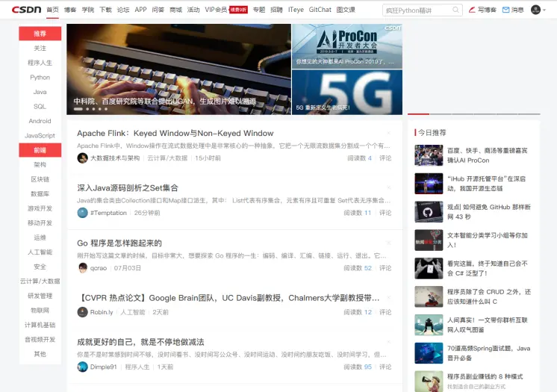This screenshot has height=392, width=557.
Task: Select first carousel indicator on banner
Action: [x=78, y=109]
